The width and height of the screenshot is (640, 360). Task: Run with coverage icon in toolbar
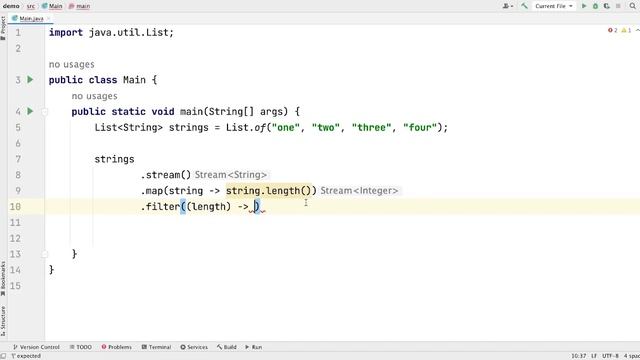pyautogui.click(x=607, y=6)
